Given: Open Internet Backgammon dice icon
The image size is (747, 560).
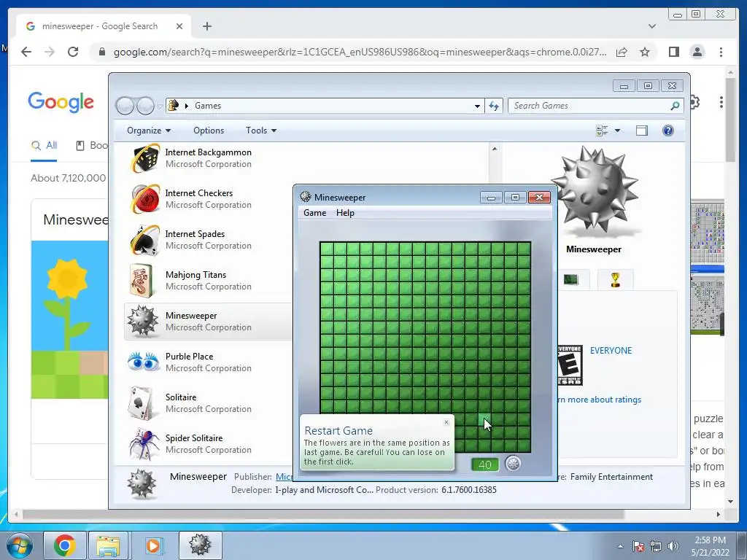Looking at the screenshot, I should pos(145,158).
